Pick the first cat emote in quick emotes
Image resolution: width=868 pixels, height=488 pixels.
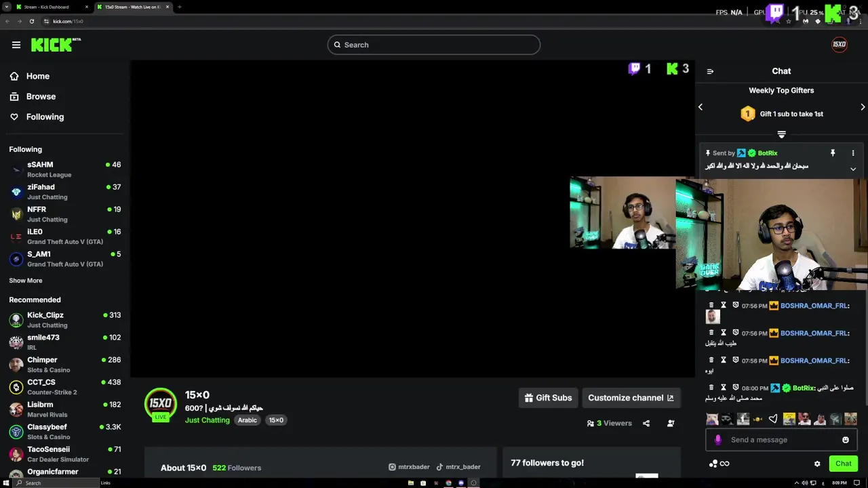(712, 420)
